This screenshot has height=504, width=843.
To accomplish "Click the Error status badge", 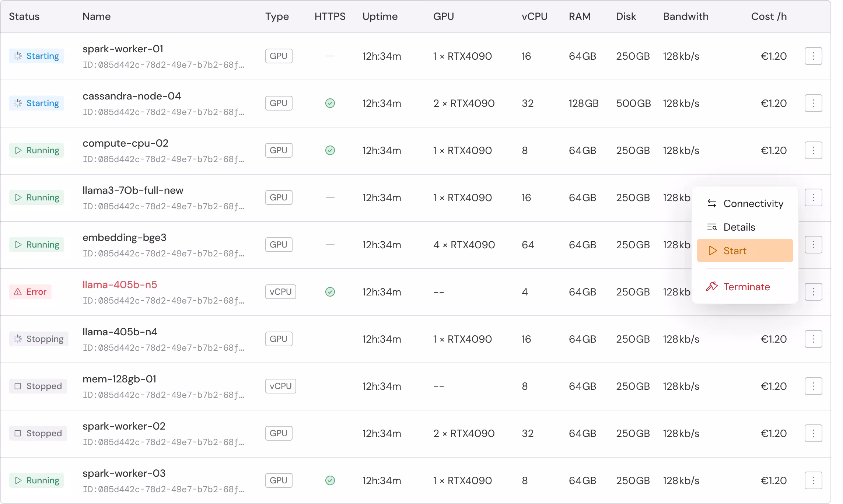I will [30, 292].
